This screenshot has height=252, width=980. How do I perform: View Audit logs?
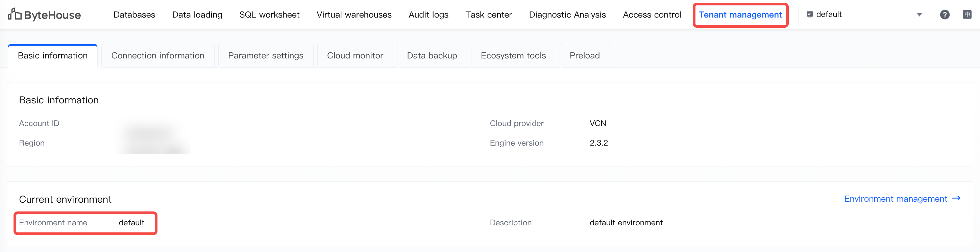428,15
